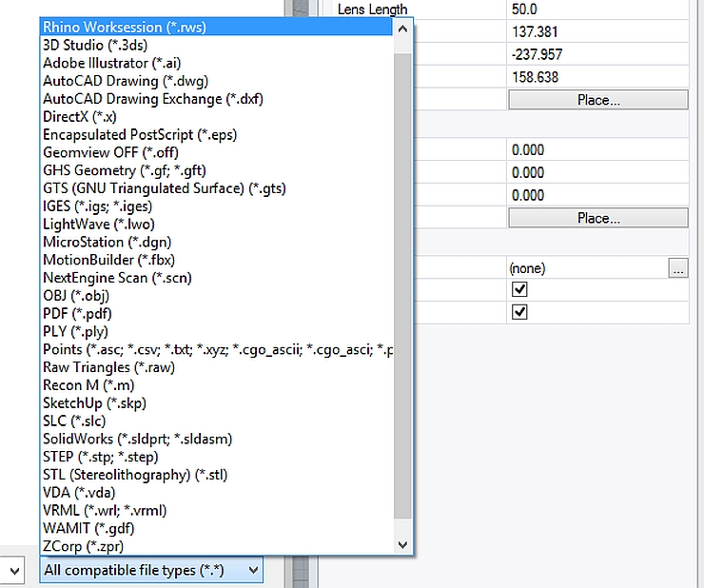Viewport: 704px width, 588px height.
Task: Click Place button below 158.638 value
Action: (598, 100)
